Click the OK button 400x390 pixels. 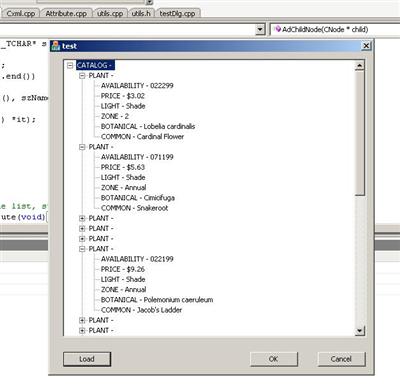tap(273, 359)
